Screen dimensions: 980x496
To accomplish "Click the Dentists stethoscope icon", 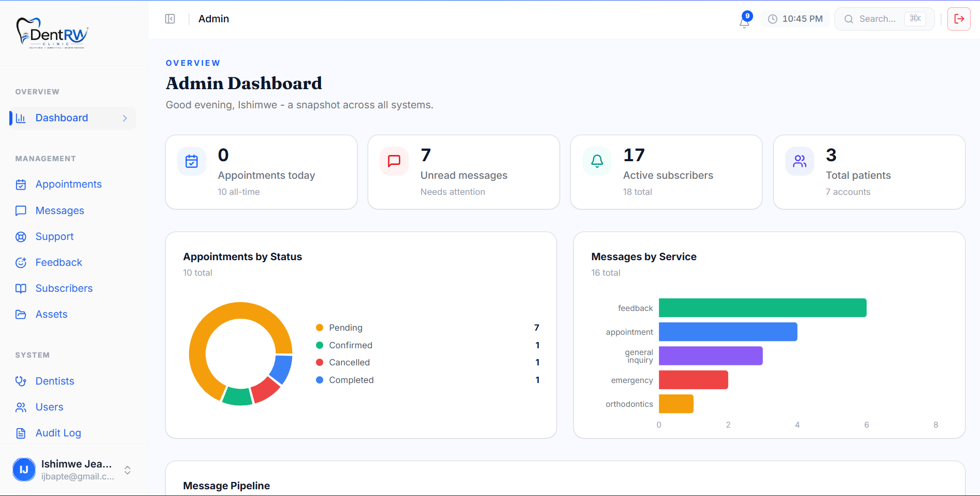I will [21, 381].
